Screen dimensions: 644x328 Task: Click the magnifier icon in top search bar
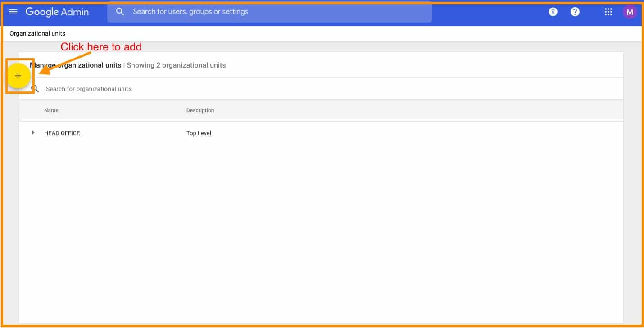pyautogui.click(x=120, y=12)
